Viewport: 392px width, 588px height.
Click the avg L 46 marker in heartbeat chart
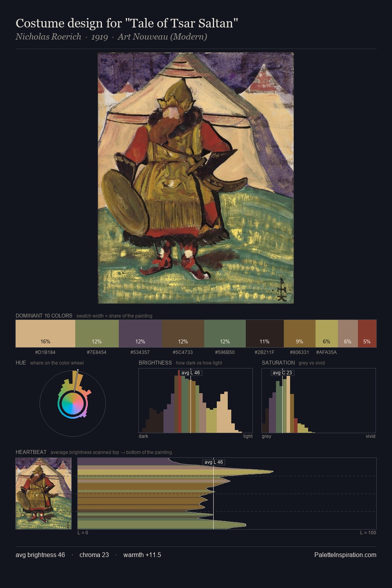[x=214, y=462]
